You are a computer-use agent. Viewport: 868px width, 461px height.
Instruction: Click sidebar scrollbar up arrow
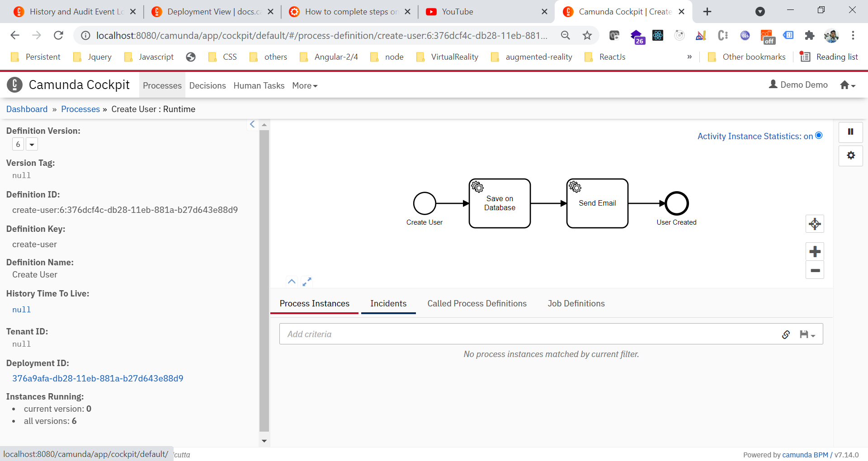264,125
